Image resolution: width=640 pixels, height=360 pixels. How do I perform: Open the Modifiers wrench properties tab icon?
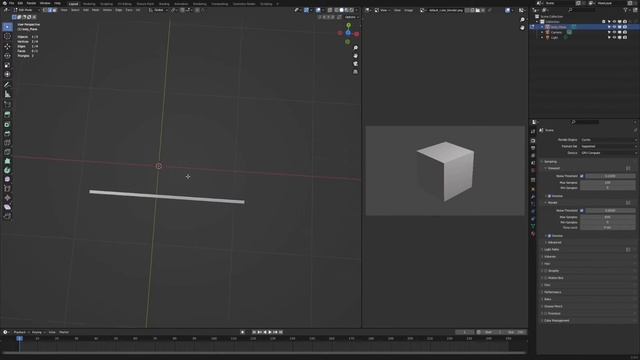[x=533, y=197]
